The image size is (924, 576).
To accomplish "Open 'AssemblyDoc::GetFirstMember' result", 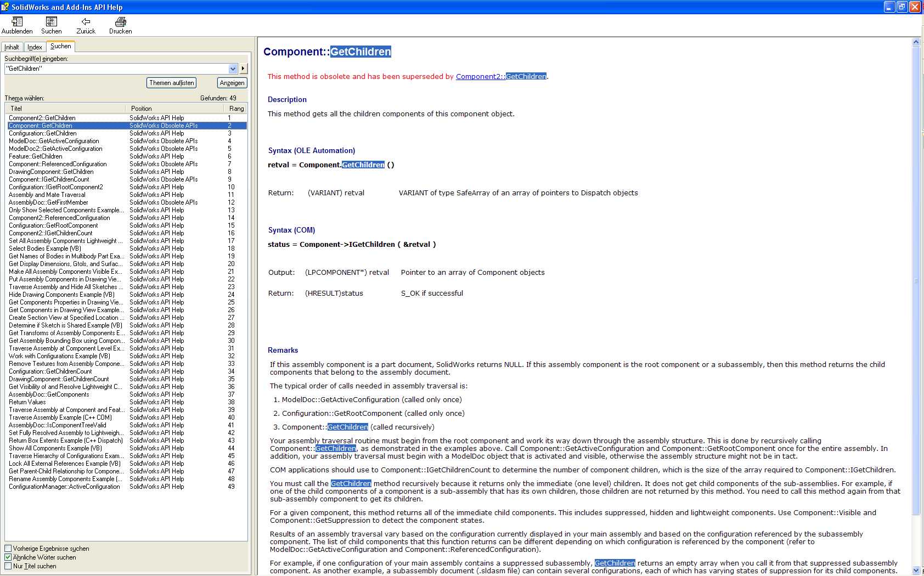I will point(127,202).
